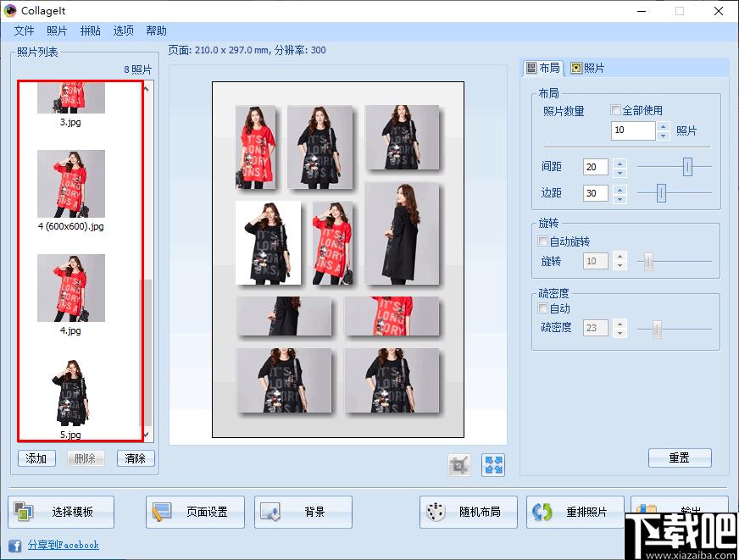The height and width of the screenshot is (560, 739).
Task: Click 旋转 stepper up arrow
Action: click(620, 258)
